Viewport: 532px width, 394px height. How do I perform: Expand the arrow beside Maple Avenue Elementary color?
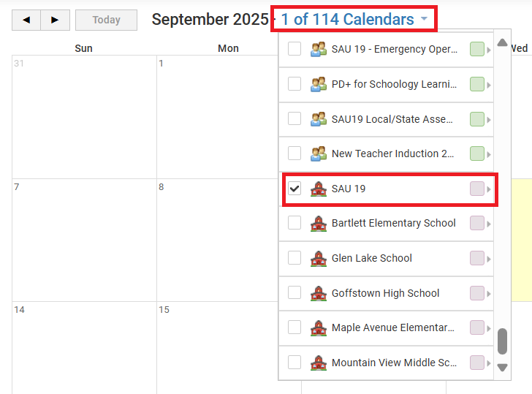click(x=489, y=328)
